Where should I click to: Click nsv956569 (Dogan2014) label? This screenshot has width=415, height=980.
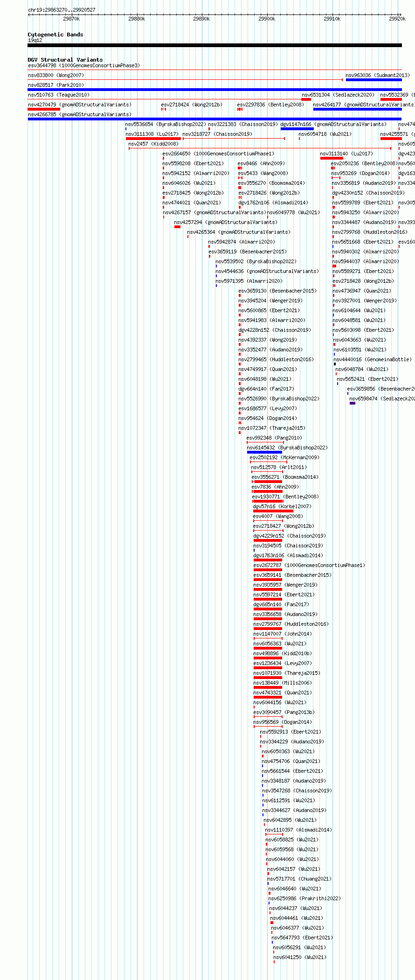283,722
